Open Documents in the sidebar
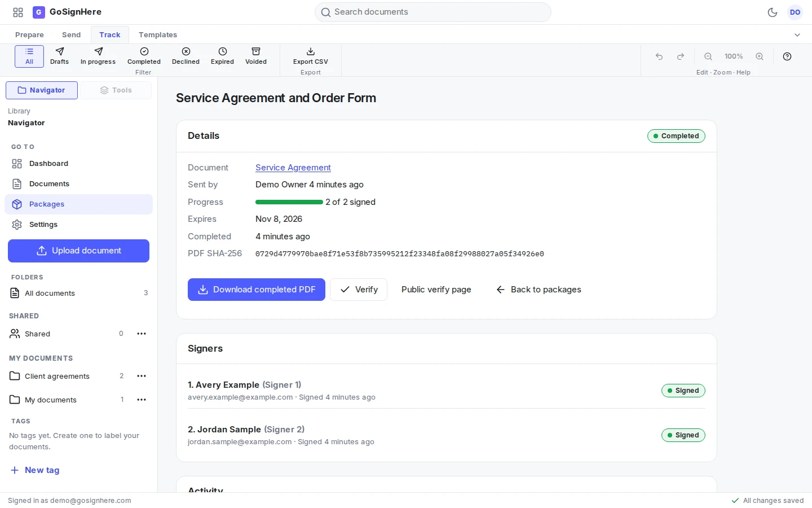This screenshot has width=812, height=508. tap(78, 184)
